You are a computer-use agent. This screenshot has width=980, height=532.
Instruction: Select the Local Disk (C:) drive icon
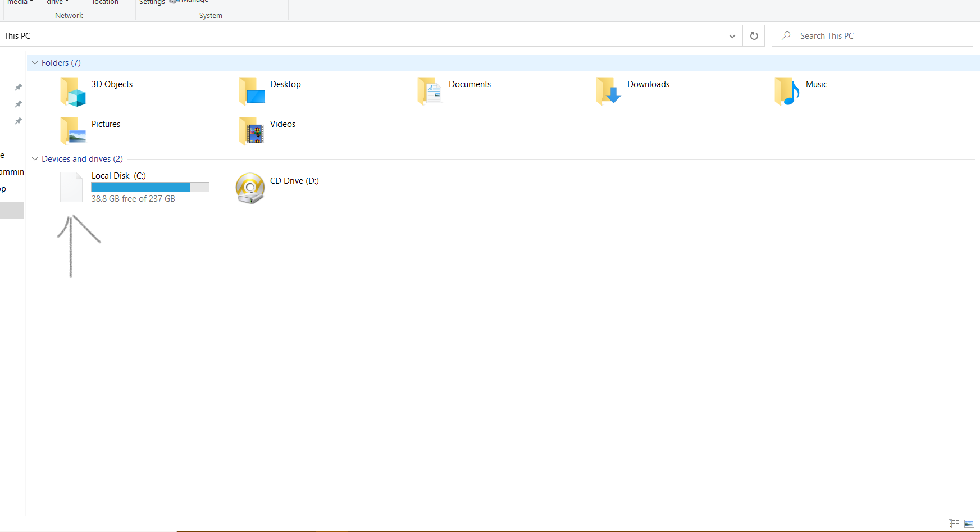[71, 187]
